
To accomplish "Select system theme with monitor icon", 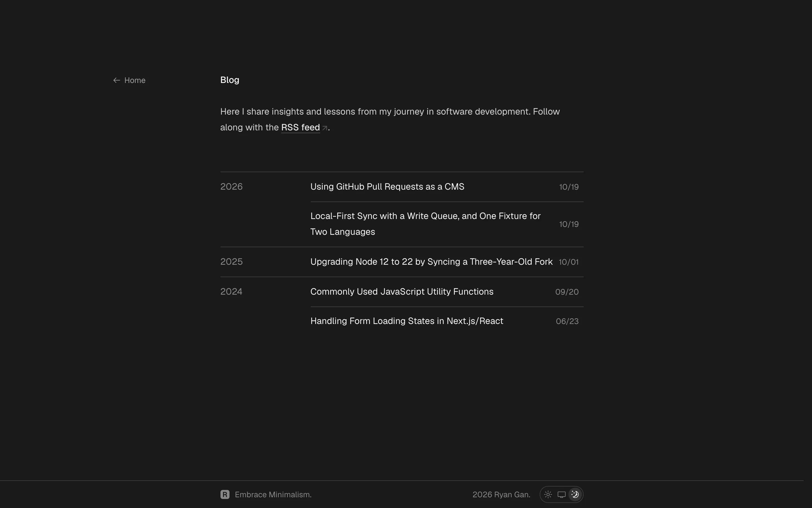I will coord(561,494).
